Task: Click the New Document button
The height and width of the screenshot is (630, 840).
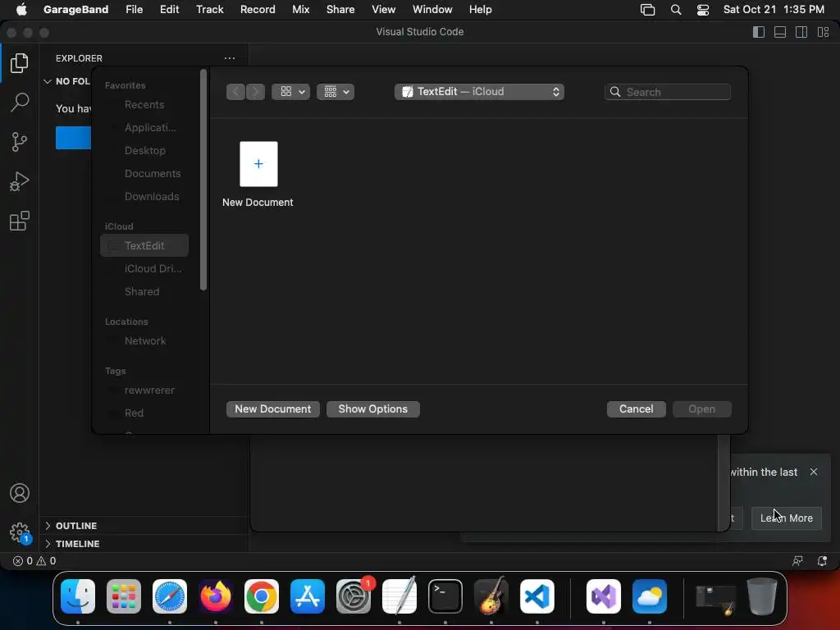Action: (x=272, y=409)
